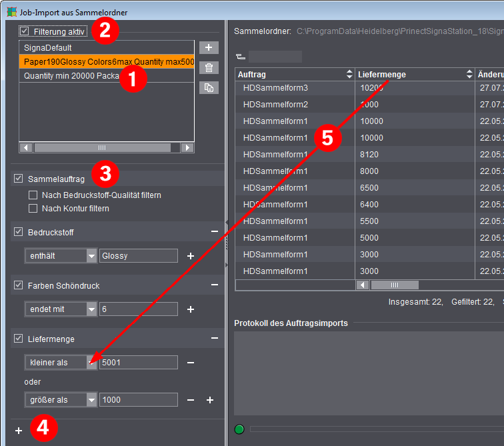Click the 'Insgesamt: 22' counter text
This screenshot has width=504, height=446.
point(415,302)
